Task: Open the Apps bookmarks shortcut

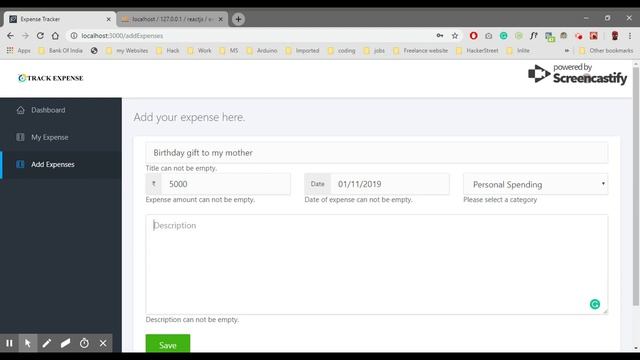Action: point(18,51)
